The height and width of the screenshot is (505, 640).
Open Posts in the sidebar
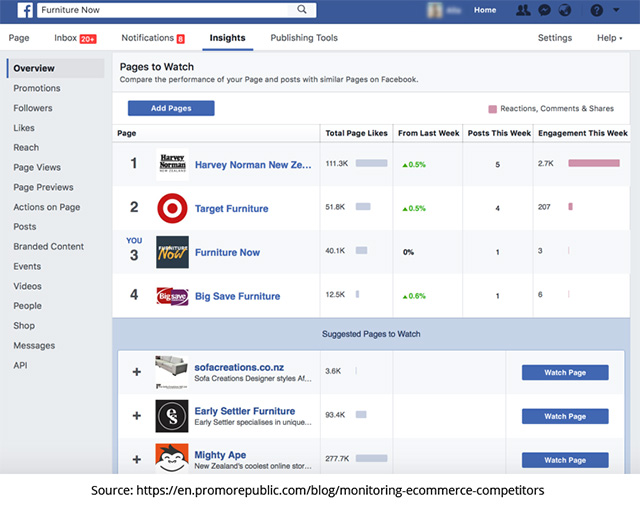click(x=24, y=227)
